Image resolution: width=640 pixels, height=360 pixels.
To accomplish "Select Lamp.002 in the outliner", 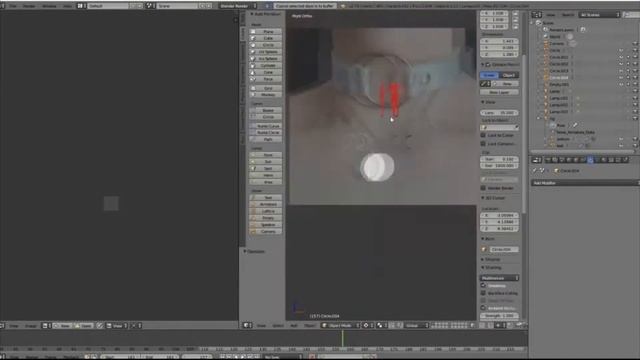I will [x=559, y=105].
